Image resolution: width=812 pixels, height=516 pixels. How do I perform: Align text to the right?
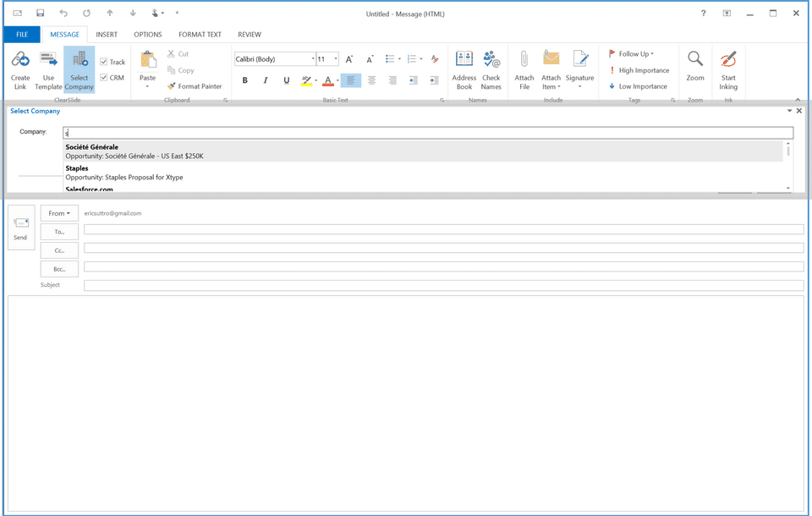[392, 80]
